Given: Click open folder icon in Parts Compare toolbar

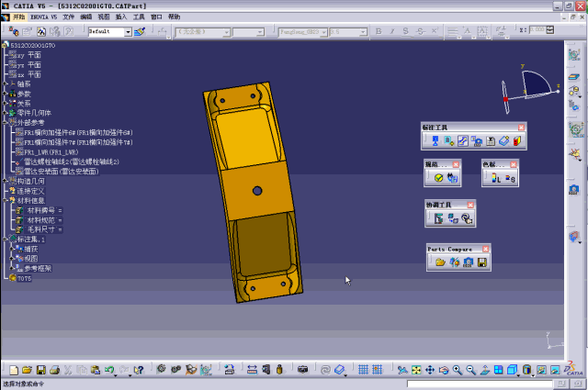Looking at the screenshot, I should (x=440, y=262).
